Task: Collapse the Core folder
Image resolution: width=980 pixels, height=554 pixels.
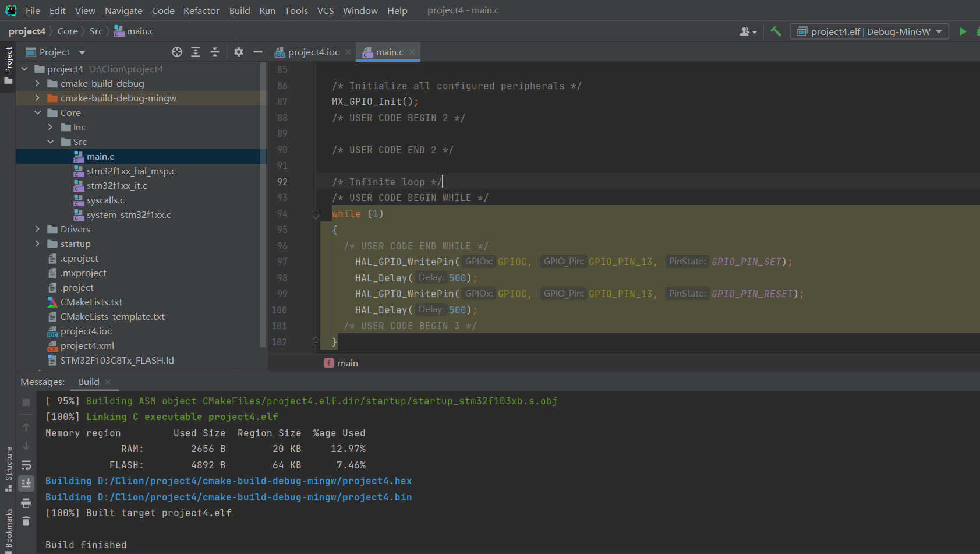Action: click(x=38, y=112)
